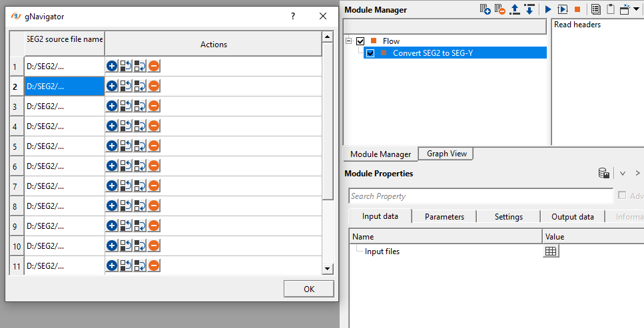Image resolution: width=644 pixels, height=328 pixels.
Task: Move row 2 down in the file list
Action: coord(140,86)
